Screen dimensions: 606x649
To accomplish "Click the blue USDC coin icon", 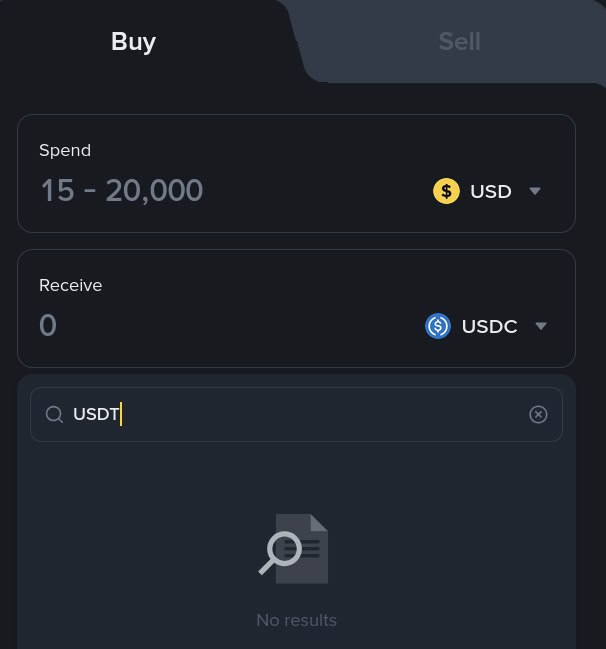I will click(438, 326).
